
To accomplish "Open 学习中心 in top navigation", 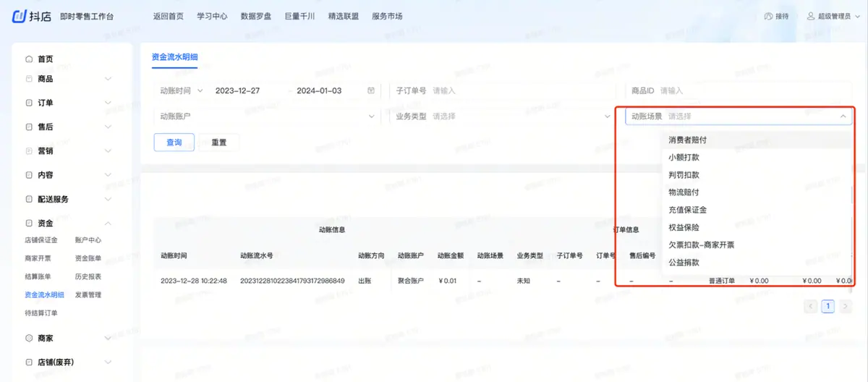I will point(212,16).
